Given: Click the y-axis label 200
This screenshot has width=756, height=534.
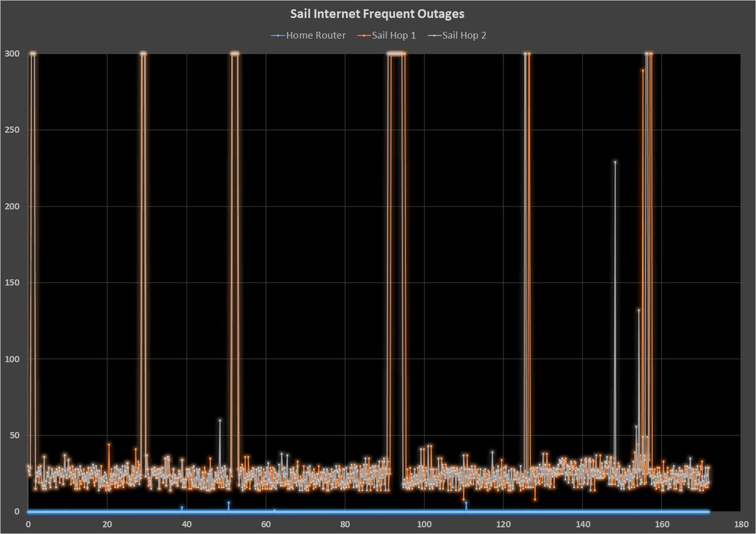Looking at the screenshot, I should tap(13, 206).
